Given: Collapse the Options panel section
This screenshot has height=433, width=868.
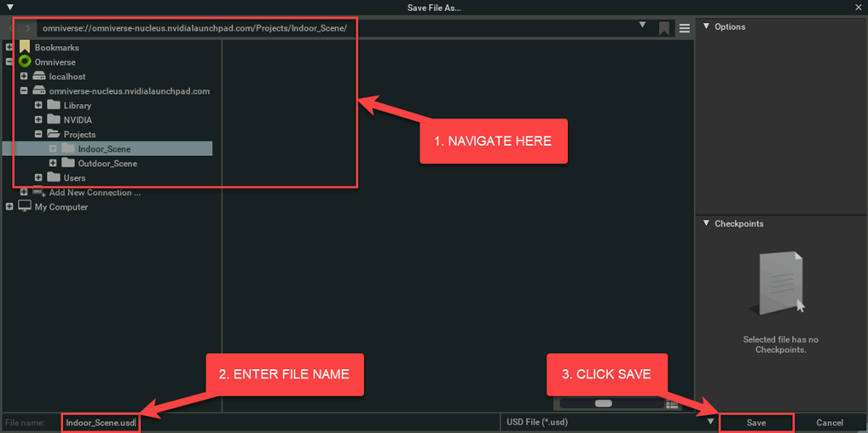Looking at the screenshot, I should (x=706, y=26).
